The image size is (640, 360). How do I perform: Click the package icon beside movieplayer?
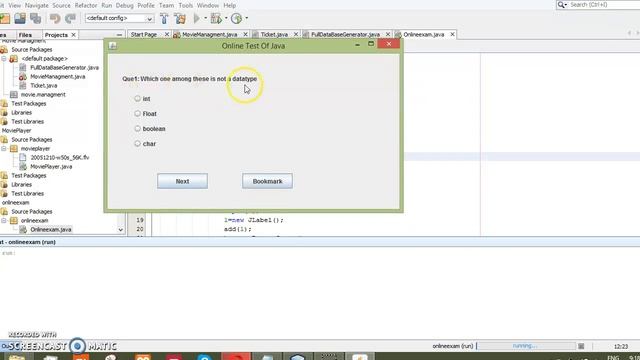[14, 149]
